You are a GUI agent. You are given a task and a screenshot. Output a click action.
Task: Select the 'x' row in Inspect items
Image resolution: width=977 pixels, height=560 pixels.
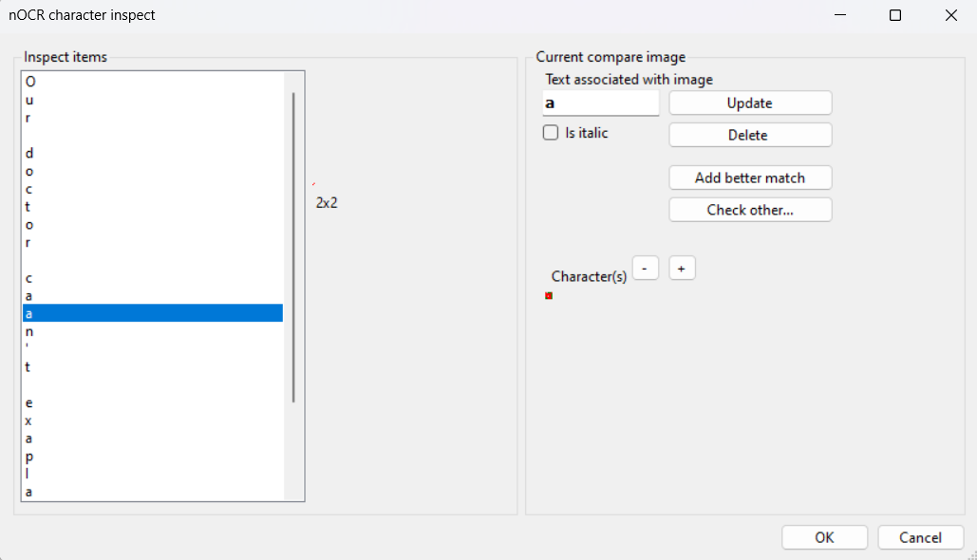point(153,420)
